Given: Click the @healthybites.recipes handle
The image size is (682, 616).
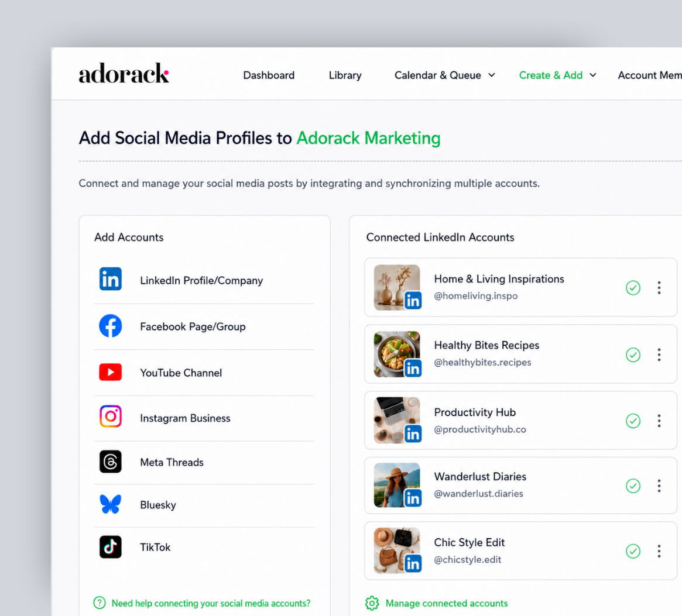Looking at the screenshot, I should (482, 362).
